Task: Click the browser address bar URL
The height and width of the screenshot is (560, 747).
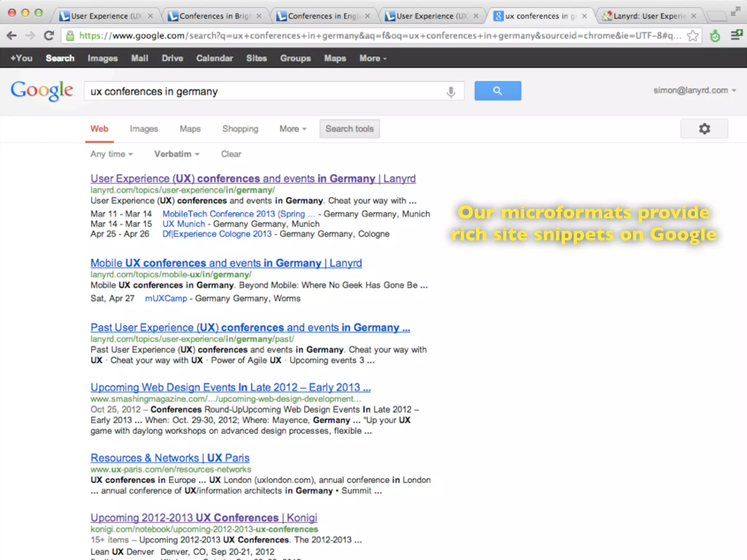Action: pyautogui.click(x=379, y=36)
